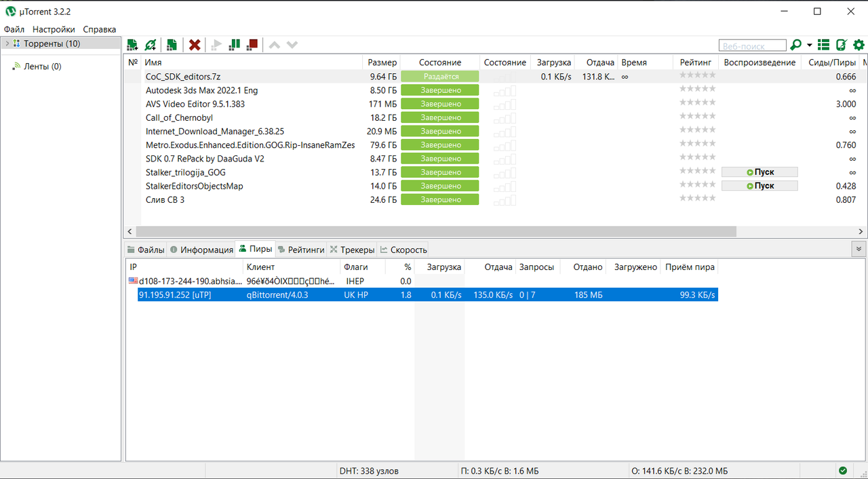Sort torrents by Размер column header
This screenshot has height=479, width=868.
pyautogui.click(x=382, y=62)
